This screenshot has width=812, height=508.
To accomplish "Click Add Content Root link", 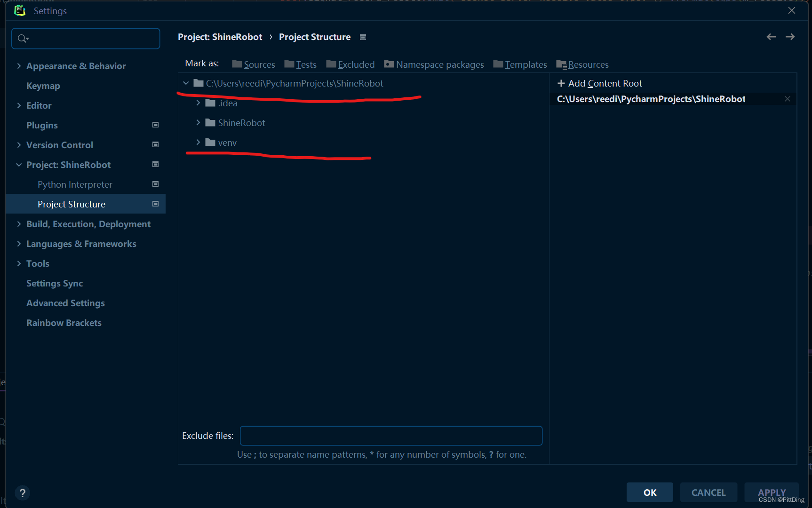I will (x=605, y=83).
